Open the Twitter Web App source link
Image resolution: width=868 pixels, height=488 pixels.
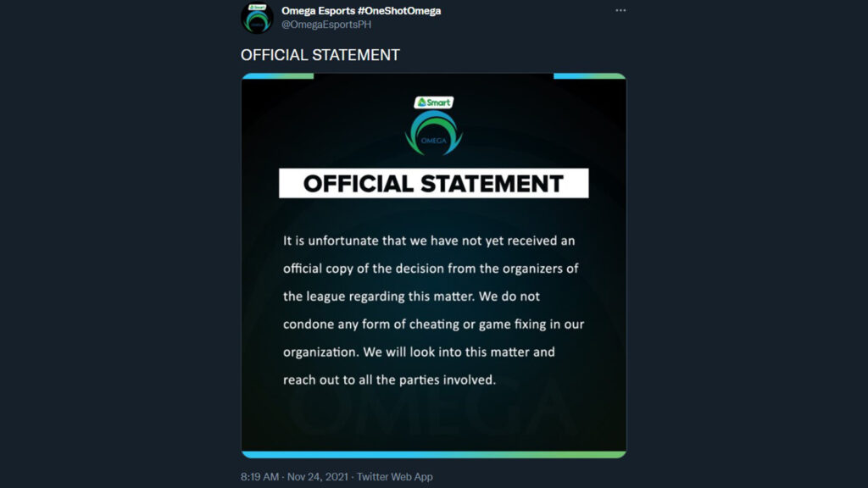pos(395,476)
